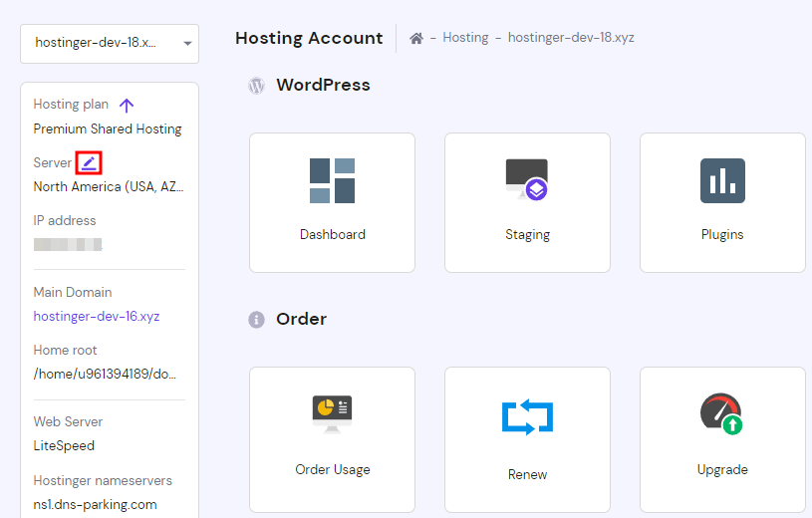Click the Premium Shared Hosting plan name
This screenshot has width=812, height=518.
(108, 129)
